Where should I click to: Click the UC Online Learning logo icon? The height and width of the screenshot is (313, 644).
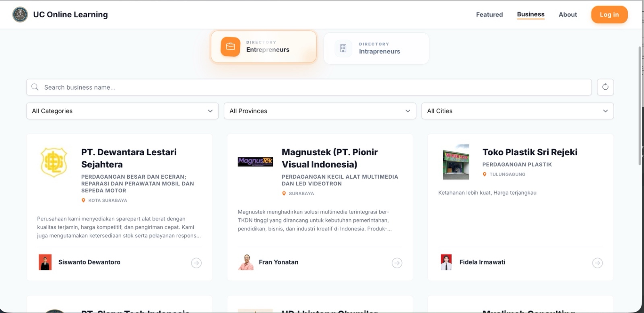pyautogui.click(x=20, y=14)
